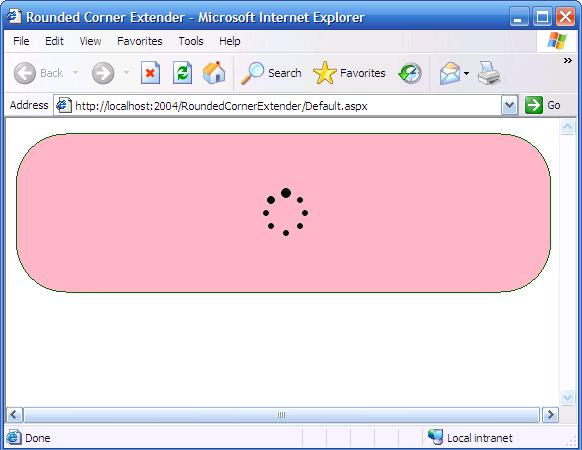Open the View menu
Image resolution: width=582 pixels, height=450 pixels.
click(90, 41)
